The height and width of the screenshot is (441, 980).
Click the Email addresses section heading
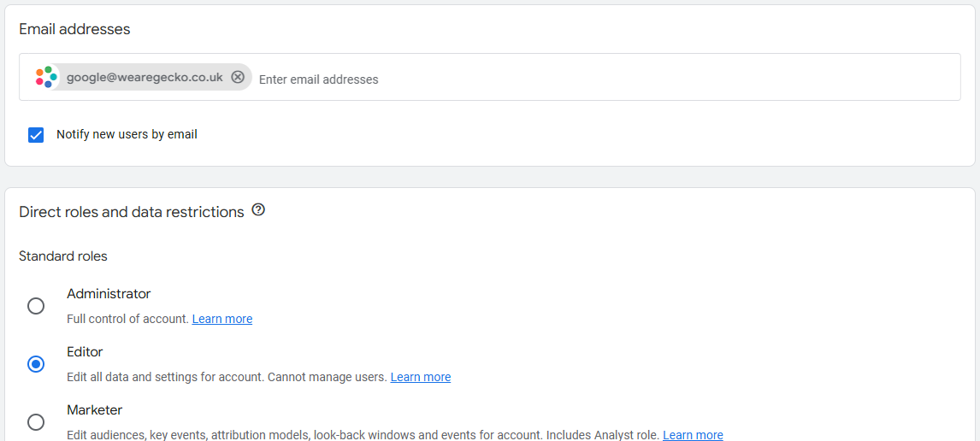(74, 29)
